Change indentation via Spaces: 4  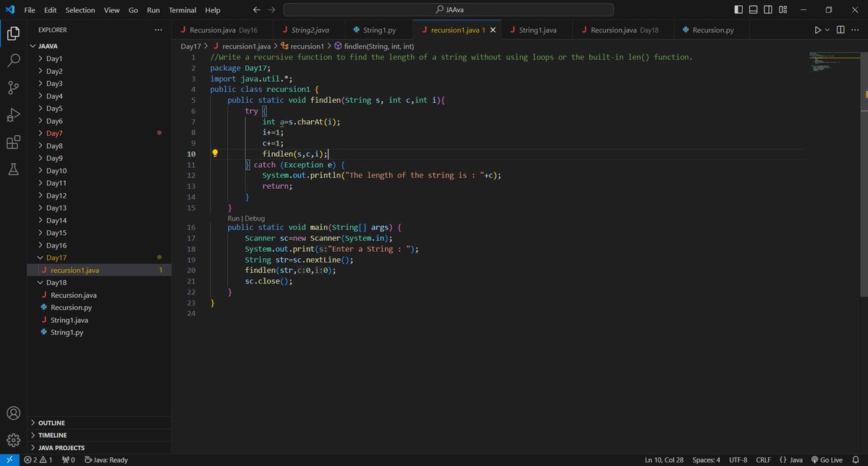[706, 459]
